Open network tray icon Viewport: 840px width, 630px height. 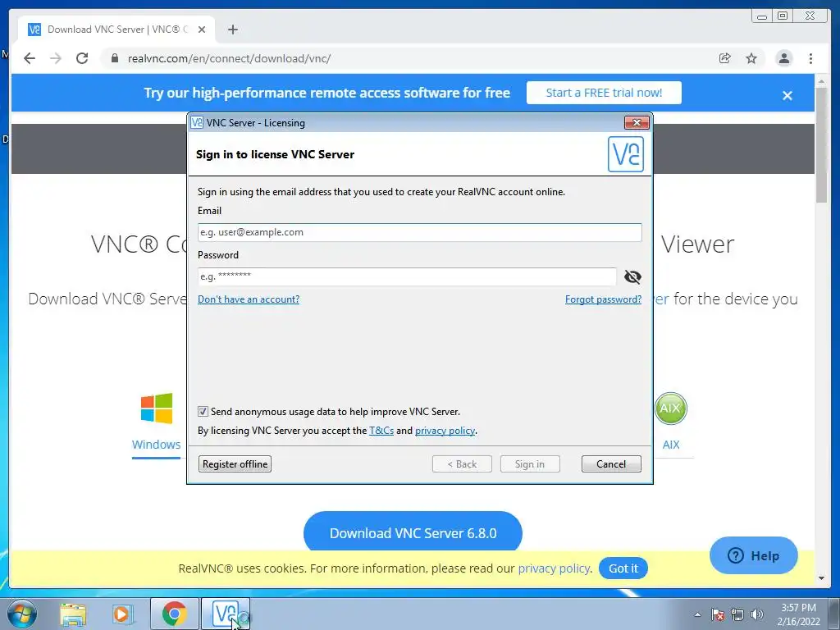(737, 614)
